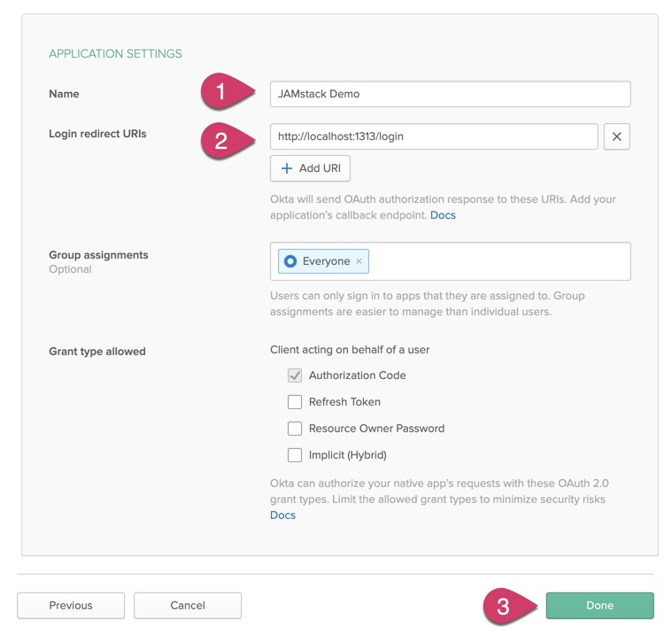Click the numbered marker 3 badge

505,606
